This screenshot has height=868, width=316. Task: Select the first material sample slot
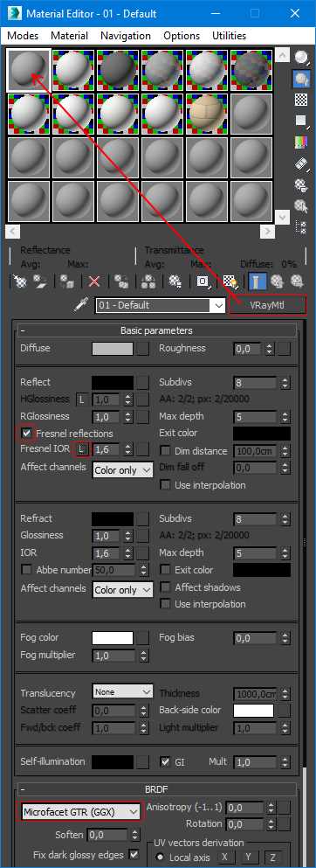coord(30,70)
